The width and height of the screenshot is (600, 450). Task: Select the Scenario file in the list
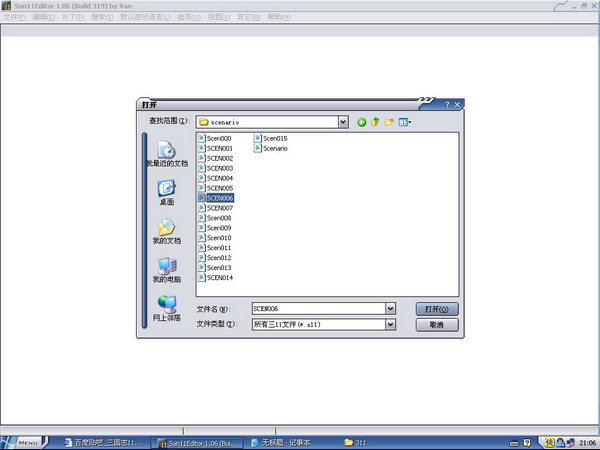[x=272, y=148]
